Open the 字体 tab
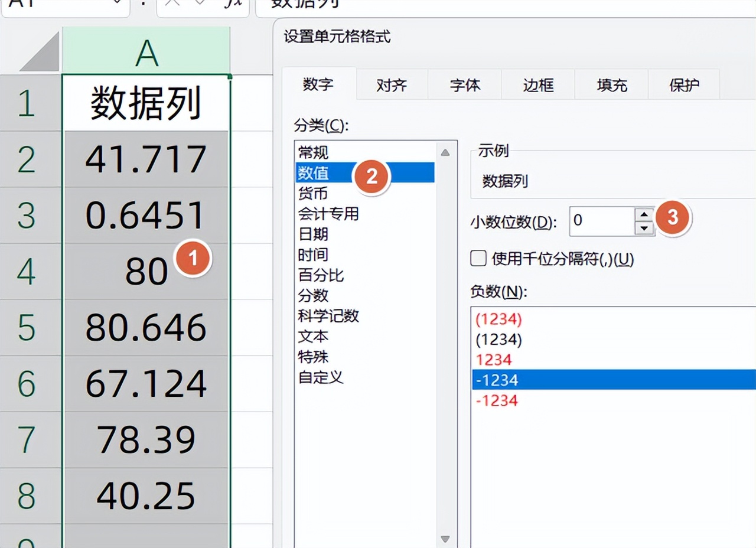Screen dimensions: 756x548 [x=465, y=84]
